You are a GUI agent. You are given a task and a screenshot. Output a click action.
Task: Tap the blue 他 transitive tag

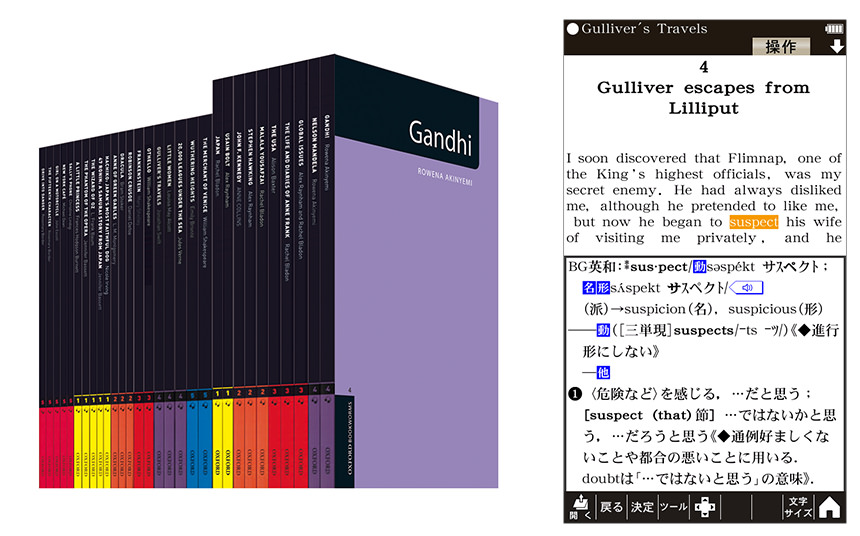pos(603,373)
